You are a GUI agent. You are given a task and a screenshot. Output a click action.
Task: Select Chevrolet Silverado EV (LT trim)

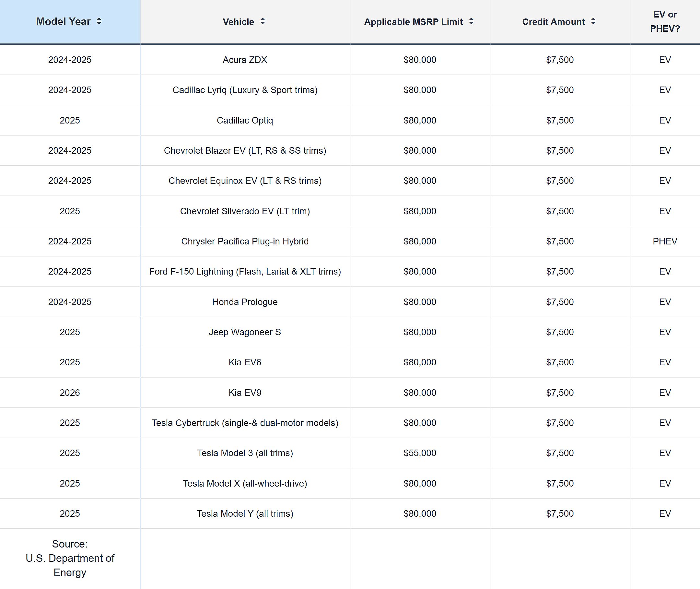point(245,211)
